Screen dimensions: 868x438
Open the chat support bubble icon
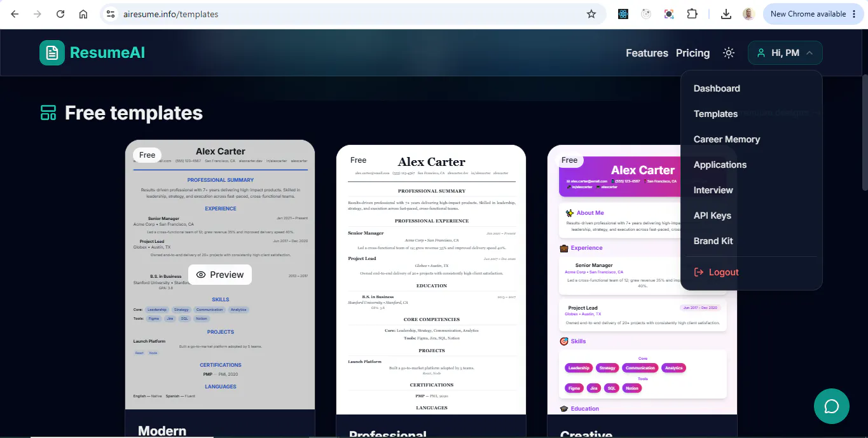tap(832, 406)
